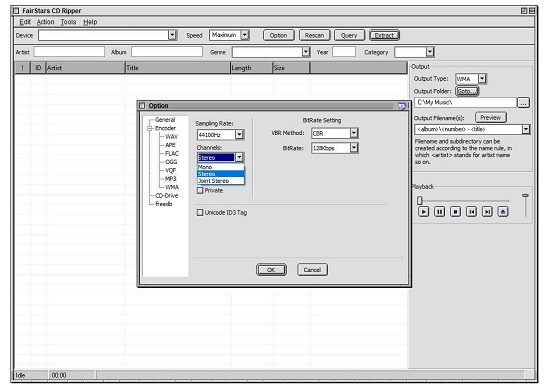This screenshot has width=550, height=388.
Task: Click the Option dialog title bar icon
Action: (x=142, y=106)
